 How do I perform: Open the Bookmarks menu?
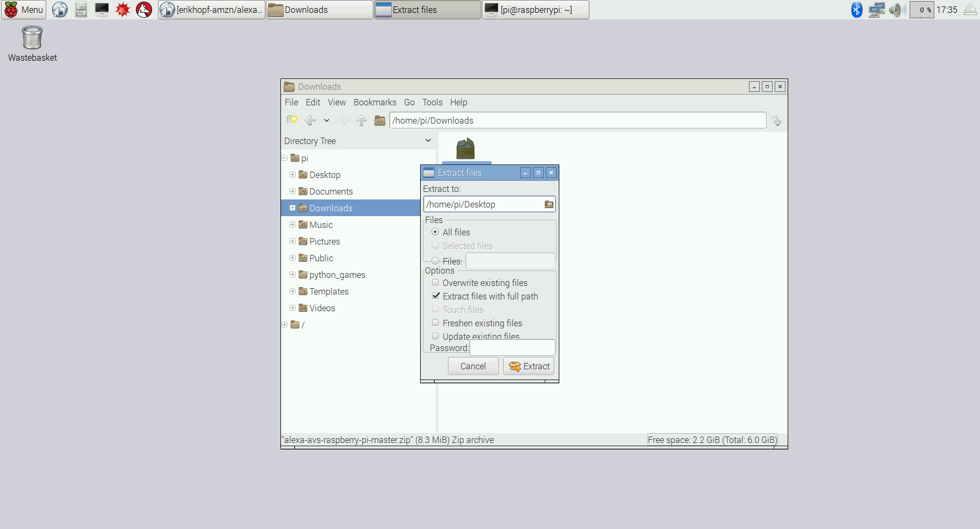(x=375, y=102)
